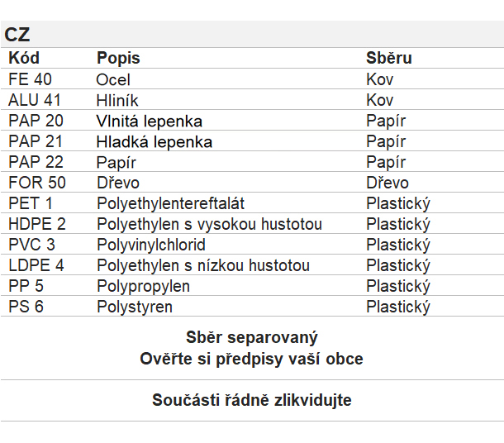Click Polyethylen s vysokou hustotou text

click(x=210, y=224)
